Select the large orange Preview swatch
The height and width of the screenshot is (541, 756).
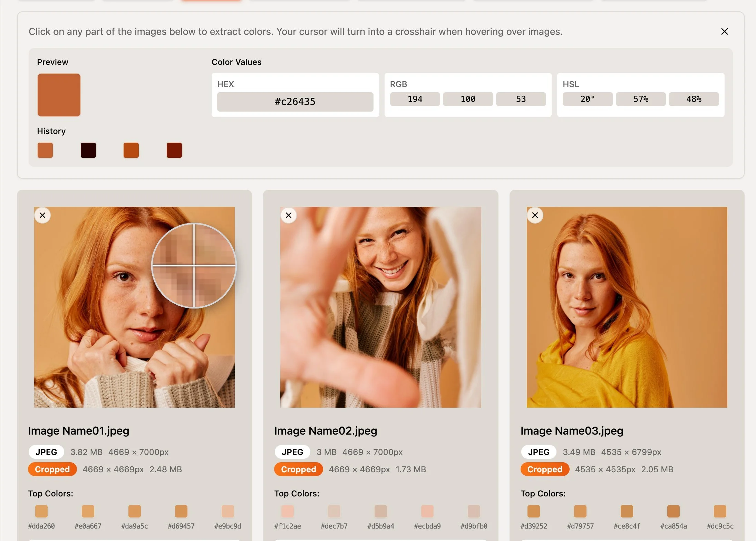(59, 95)
